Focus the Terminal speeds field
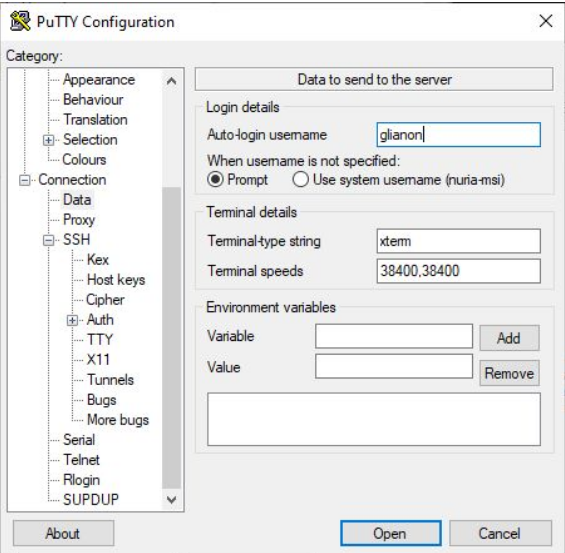565x553 pixels. pos(458,271)
